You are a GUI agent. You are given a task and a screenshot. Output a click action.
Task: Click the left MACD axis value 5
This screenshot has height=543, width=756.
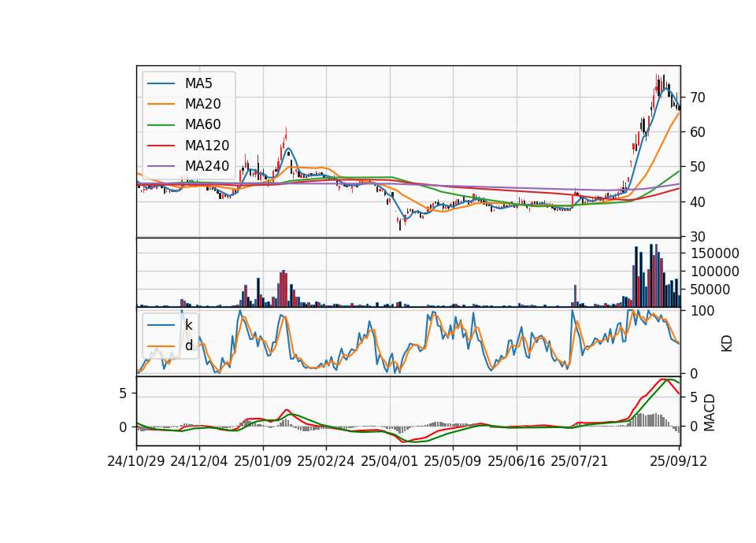pyautogui.click(x=123, y=393)
